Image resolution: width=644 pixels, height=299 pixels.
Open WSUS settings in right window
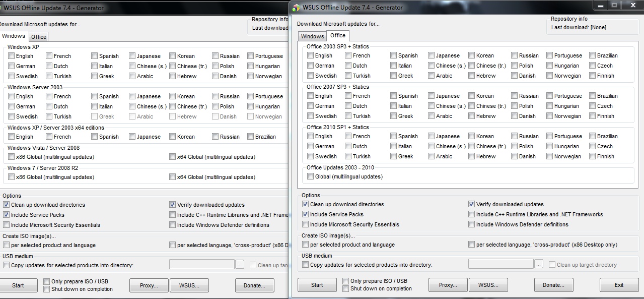point(488,285)
